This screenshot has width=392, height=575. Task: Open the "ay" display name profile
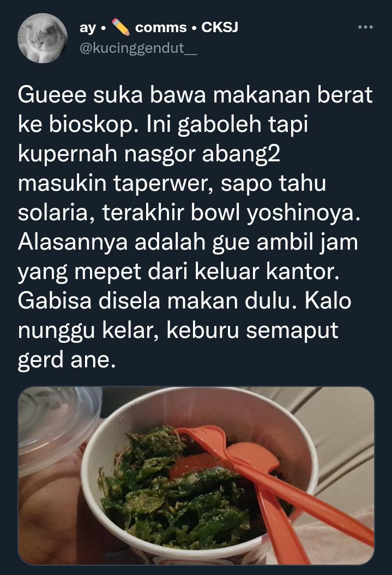(x=88, y=28)
